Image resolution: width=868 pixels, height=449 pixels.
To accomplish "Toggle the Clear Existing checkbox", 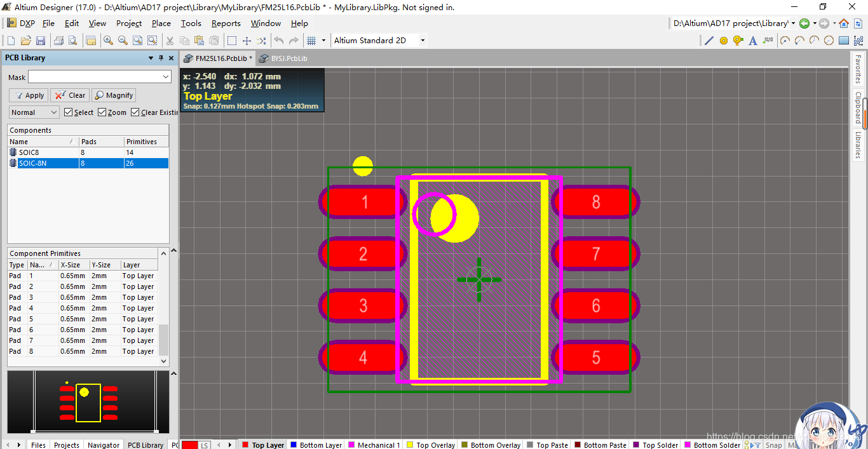I will click(135, 112).
